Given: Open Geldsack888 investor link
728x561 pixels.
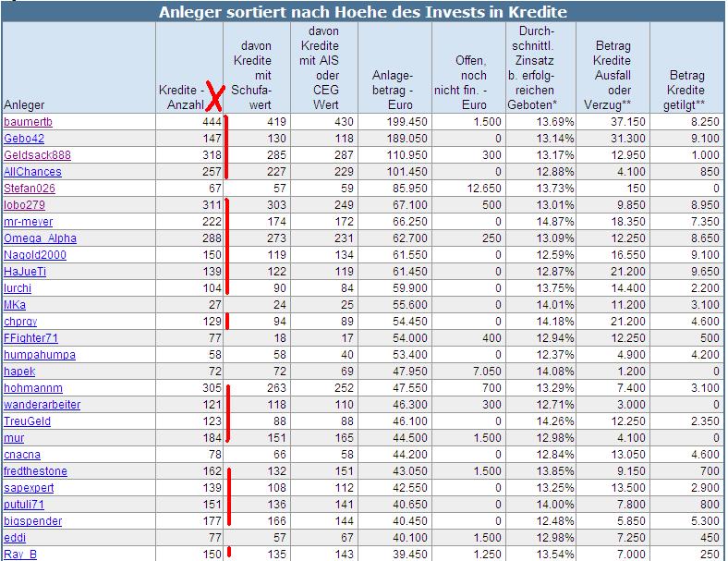Looking at the screenshot, I should [x=37, y=155].
